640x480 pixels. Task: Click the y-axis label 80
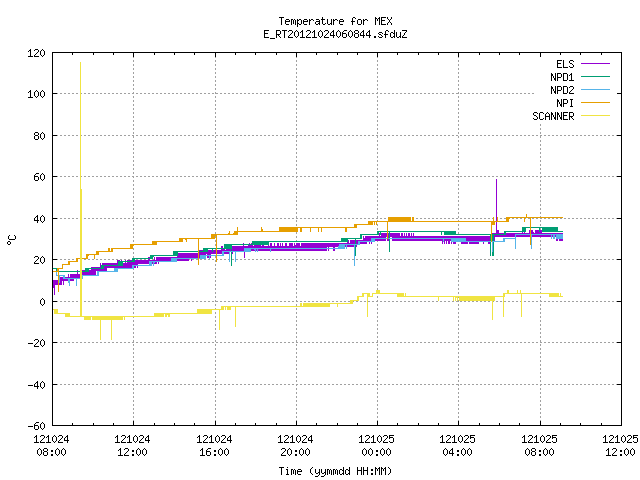(x=39, y=136)
